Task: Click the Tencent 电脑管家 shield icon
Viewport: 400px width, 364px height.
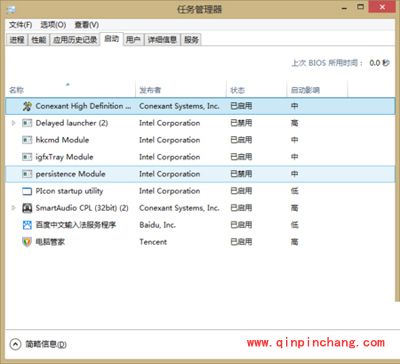Action: point(27,242)
